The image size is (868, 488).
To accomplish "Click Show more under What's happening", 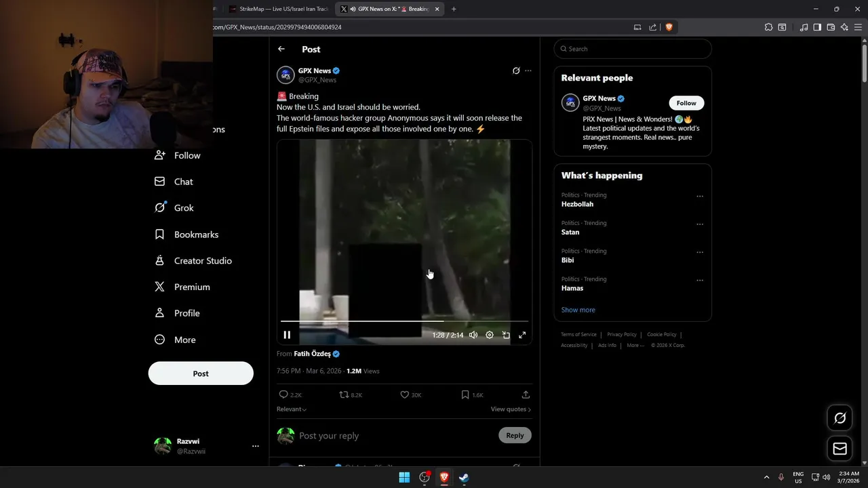I will click(x=578, y=310).
